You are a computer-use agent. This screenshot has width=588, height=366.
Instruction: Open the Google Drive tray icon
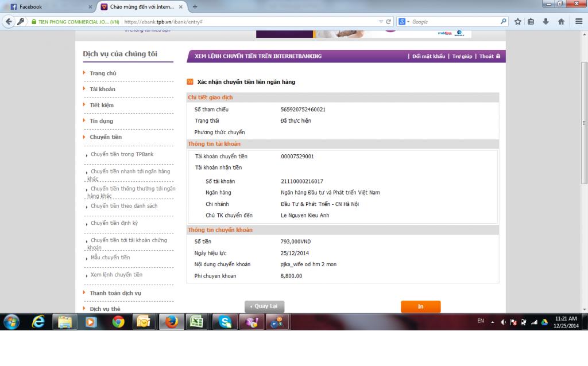545,322
